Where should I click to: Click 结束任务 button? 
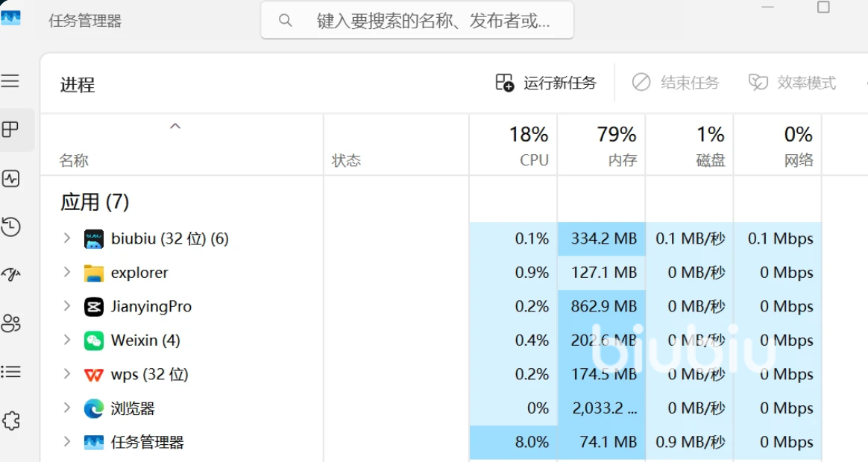pyautogui.click(x=676, y=83)
